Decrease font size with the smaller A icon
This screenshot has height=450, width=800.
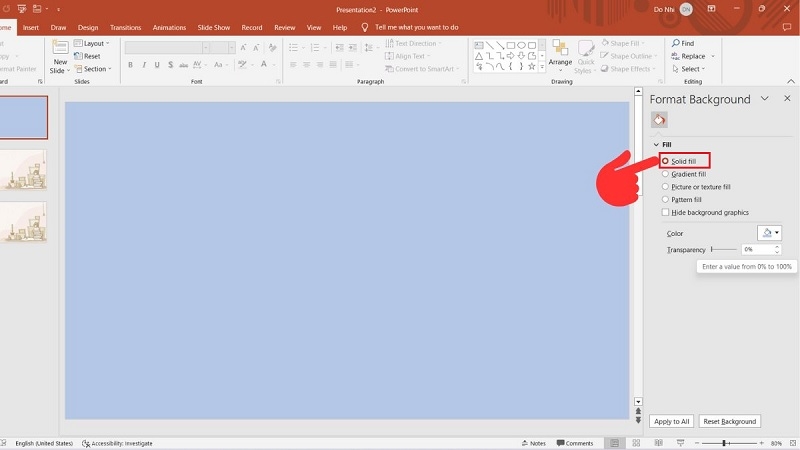pos(256,47)
